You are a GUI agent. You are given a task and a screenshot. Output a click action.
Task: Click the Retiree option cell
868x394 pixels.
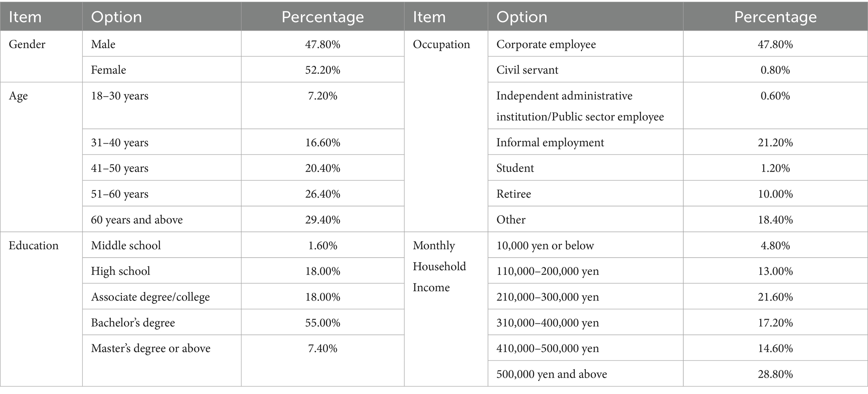tap(514, 194)
